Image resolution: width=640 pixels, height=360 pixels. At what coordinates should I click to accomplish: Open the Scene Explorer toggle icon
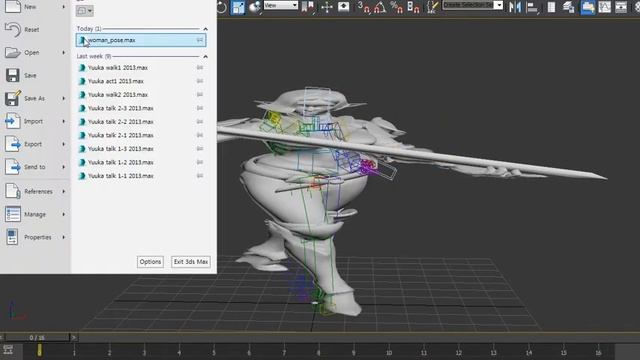[x=551, y=7]
